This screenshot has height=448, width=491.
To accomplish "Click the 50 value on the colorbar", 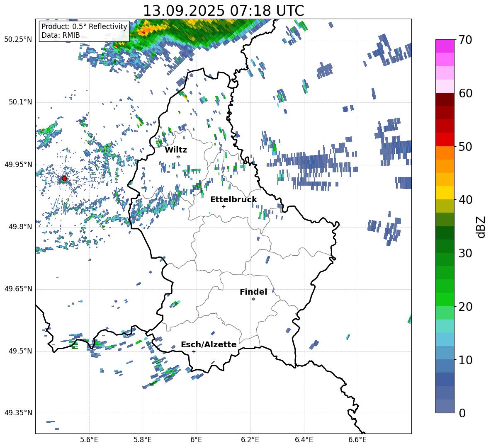I will 465,146.
